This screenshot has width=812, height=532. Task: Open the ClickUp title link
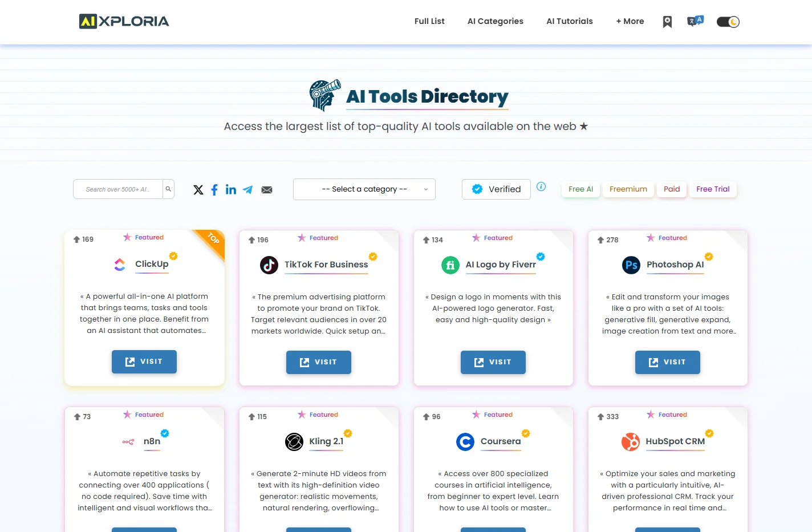coord(152,264)
